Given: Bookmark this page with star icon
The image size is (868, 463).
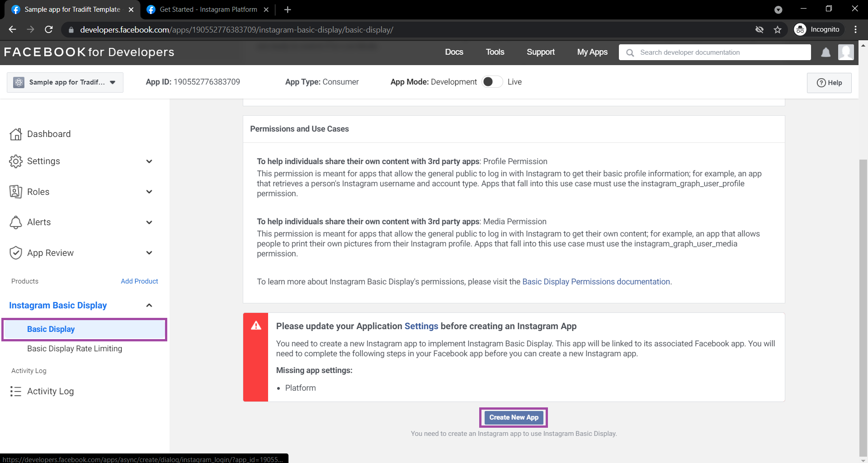Looking at the screenshot, I should (x=778, y=29).
